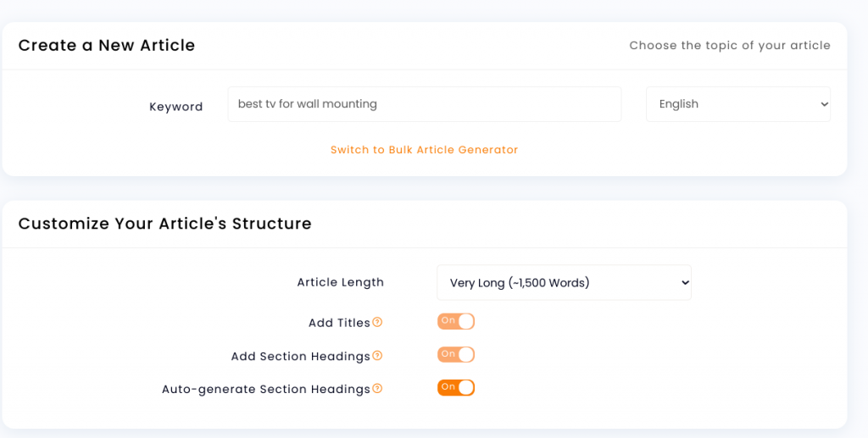Screen dimensions: 868x438
Task: Click the chevron arrow in the English selector
Action: click(824, 104)
